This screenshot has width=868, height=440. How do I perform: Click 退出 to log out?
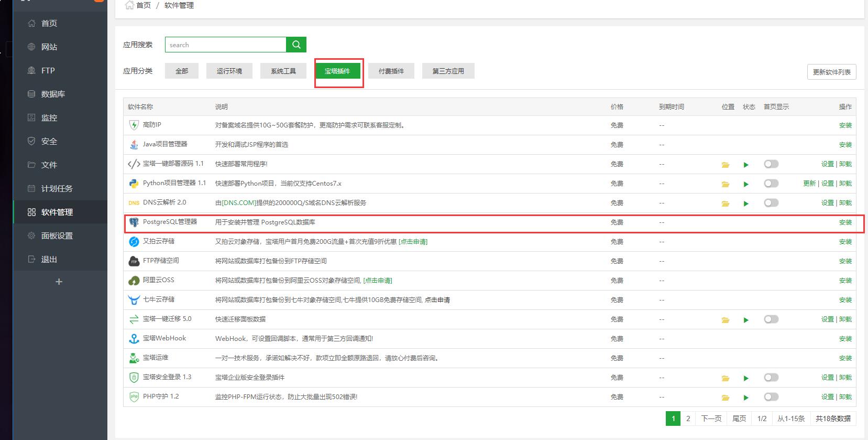coord(60,259)
